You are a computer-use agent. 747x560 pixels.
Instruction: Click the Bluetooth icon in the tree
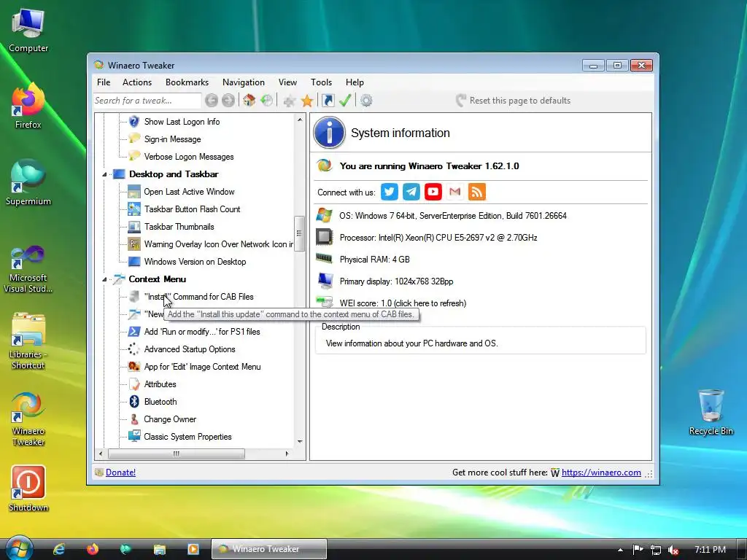coord(134,402)
